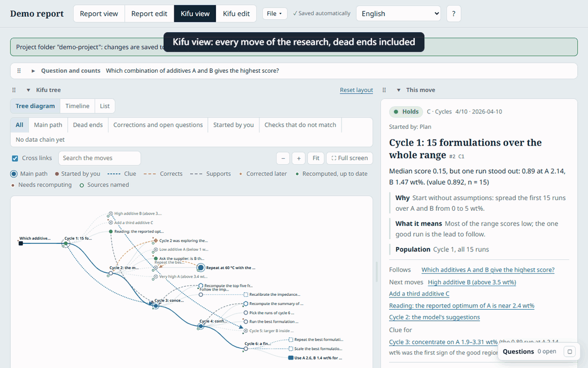
Task: Select the 'Cycle 3: conce...' node
Action: coord(156,306)
